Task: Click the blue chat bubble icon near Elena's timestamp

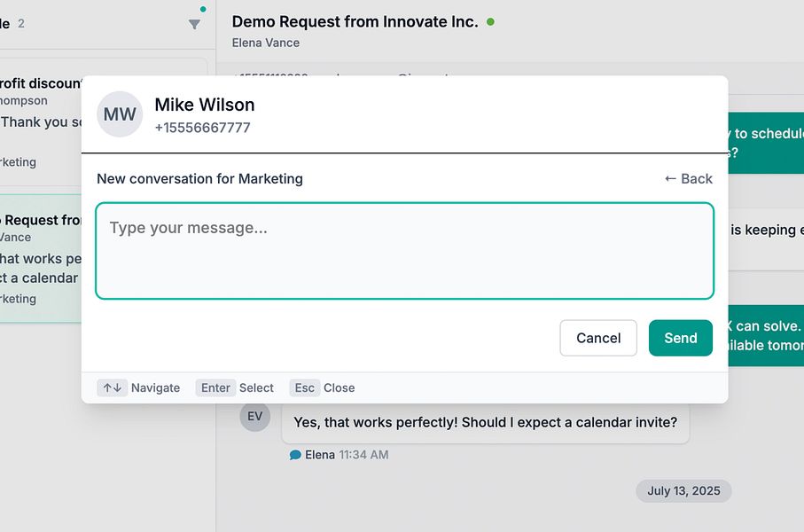Action: tap(296, 454)
